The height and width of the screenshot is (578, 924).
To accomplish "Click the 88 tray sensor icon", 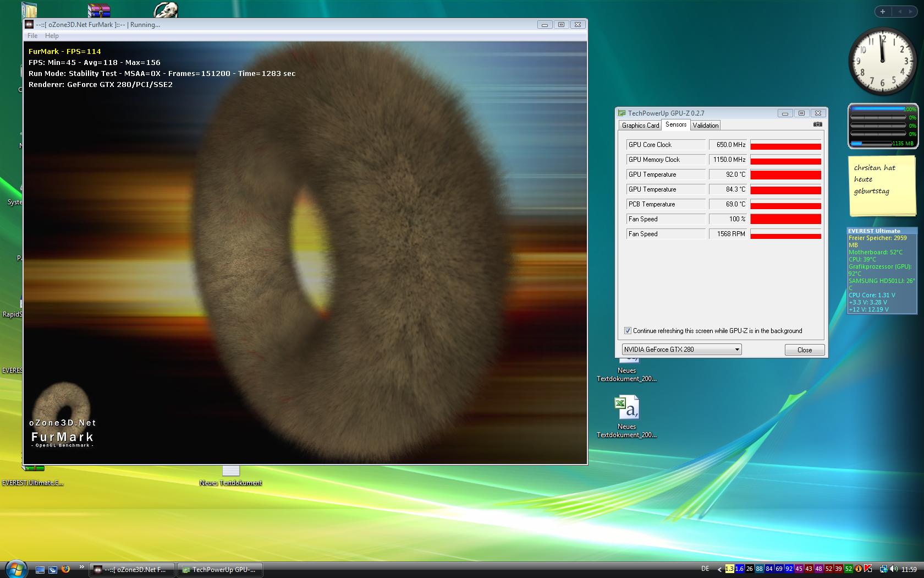I will [759, 569].
